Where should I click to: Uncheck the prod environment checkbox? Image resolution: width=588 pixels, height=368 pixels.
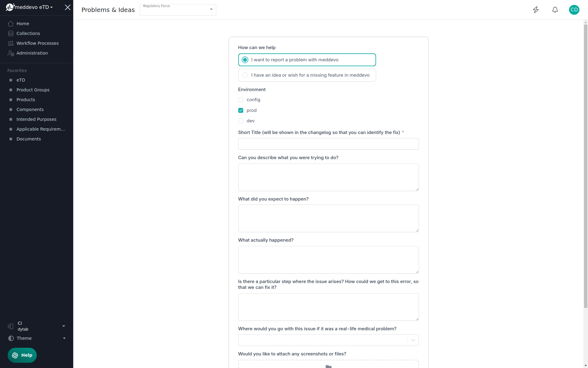pyautogui.click(x=241, y=110)
